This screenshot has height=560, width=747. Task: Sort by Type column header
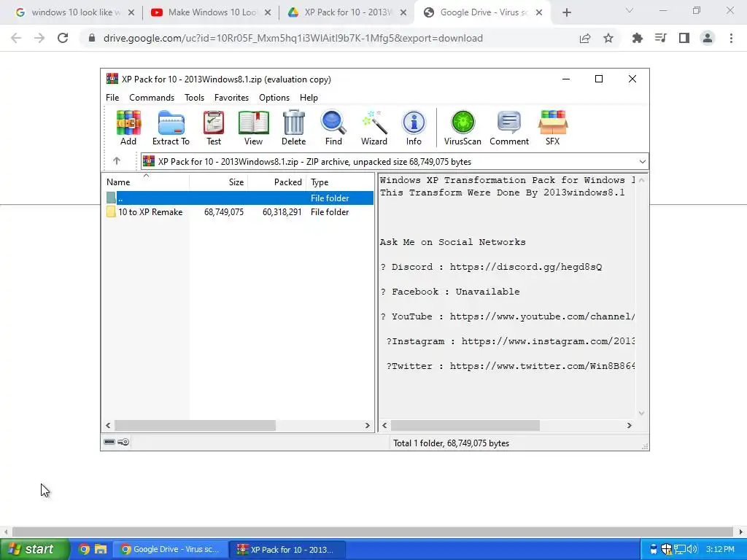[340, 182]
